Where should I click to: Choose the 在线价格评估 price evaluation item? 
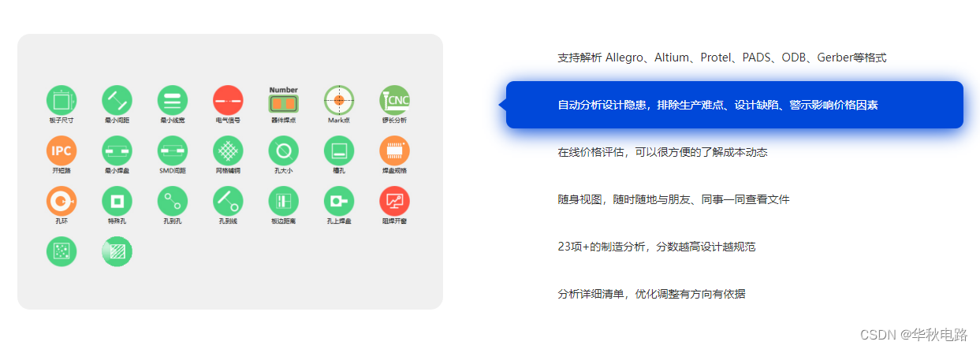pyautogui.click(x=662, y=152)
